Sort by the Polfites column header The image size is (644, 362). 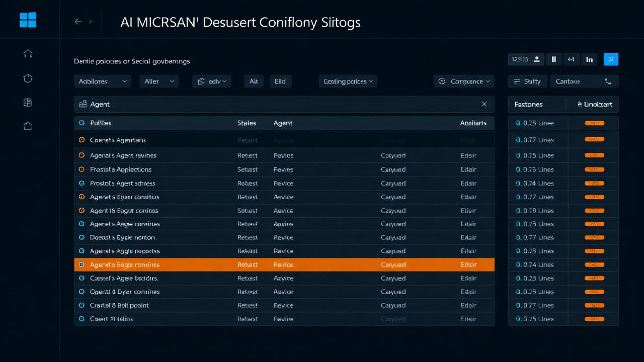click(x=101, y=123)
